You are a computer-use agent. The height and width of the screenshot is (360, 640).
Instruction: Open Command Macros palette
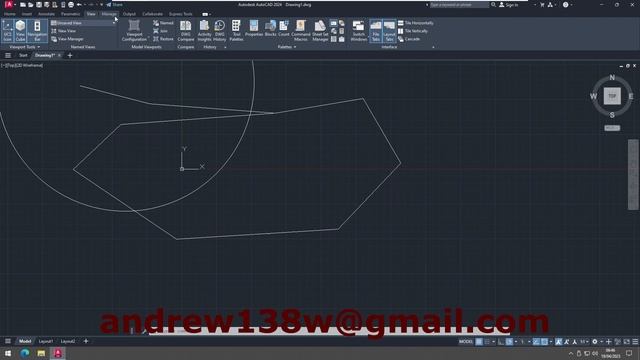click(x=301, y=31)
